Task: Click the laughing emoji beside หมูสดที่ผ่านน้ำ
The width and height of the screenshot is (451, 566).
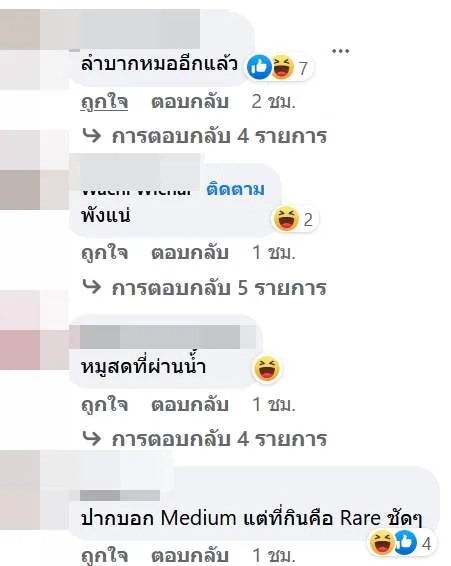Action: (x=267, y=368)
